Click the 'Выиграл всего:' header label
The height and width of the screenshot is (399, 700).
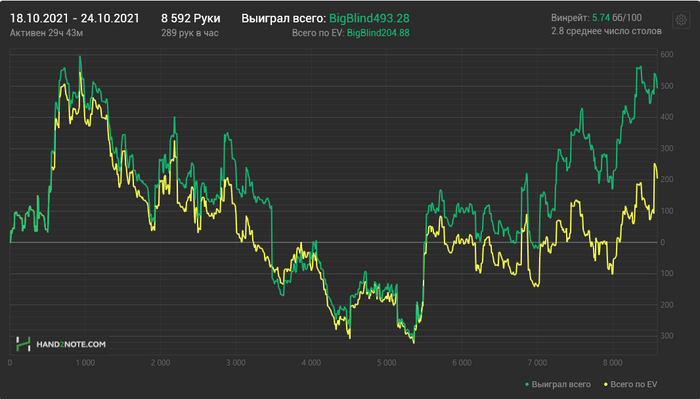tap(283, 18)
